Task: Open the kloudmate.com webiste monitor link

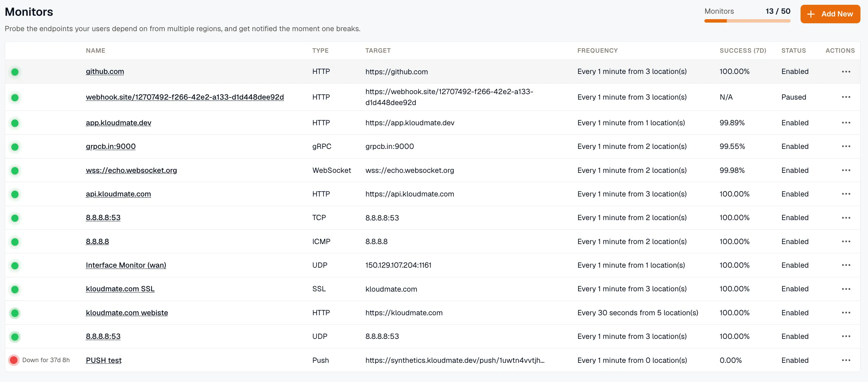Action: tap(127, 313)
